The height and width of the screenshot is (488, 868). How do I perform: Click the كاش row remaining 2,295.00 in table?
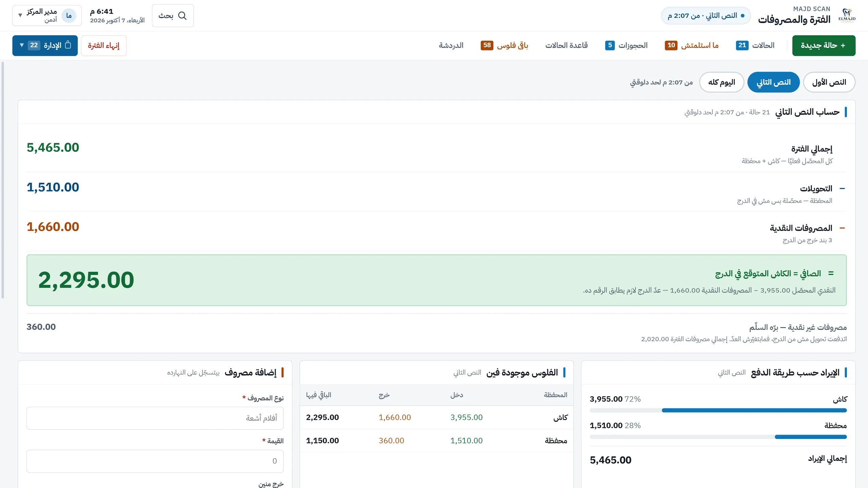click(322, 417)
